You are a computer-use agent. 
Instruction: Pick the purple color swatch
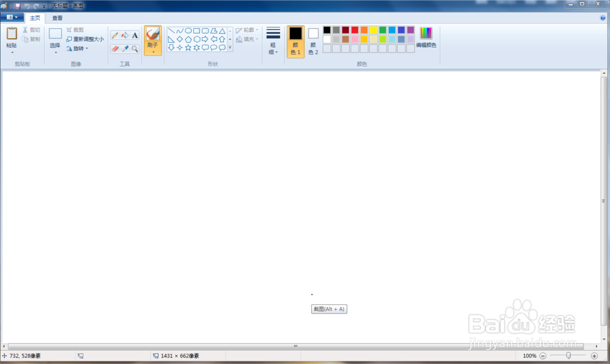[411, 30]
